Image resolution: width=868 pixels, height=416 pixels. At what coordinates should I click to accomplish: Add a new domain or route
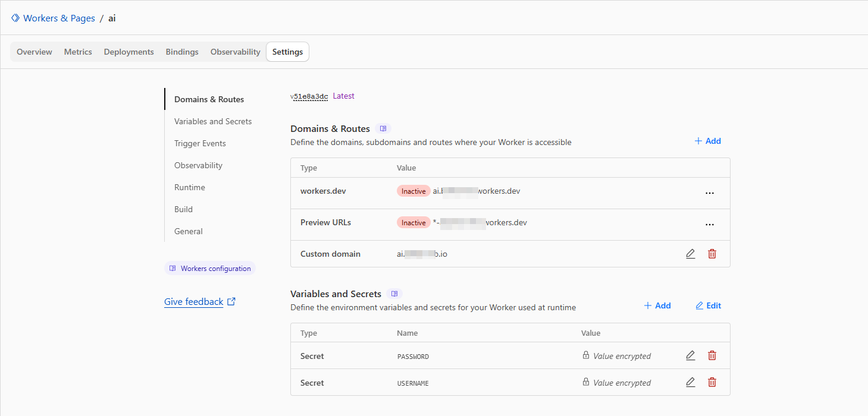[707, 141]
